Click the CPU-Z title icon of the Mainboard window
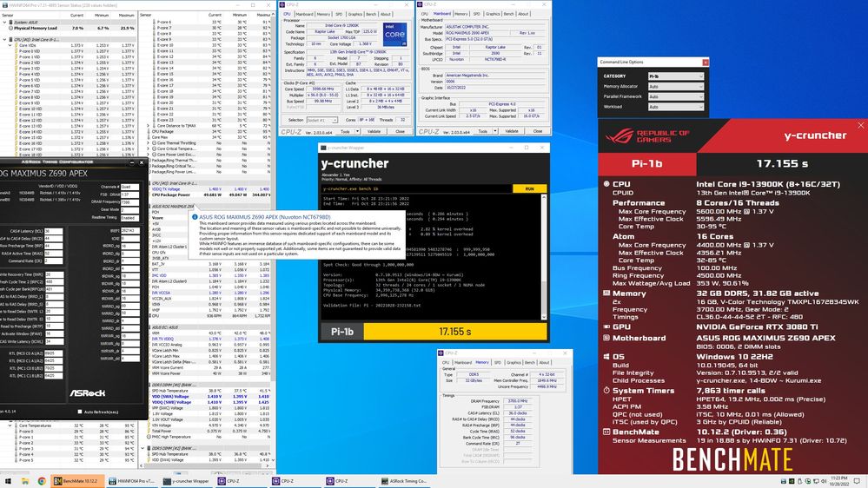 click(x=419, y=4)
